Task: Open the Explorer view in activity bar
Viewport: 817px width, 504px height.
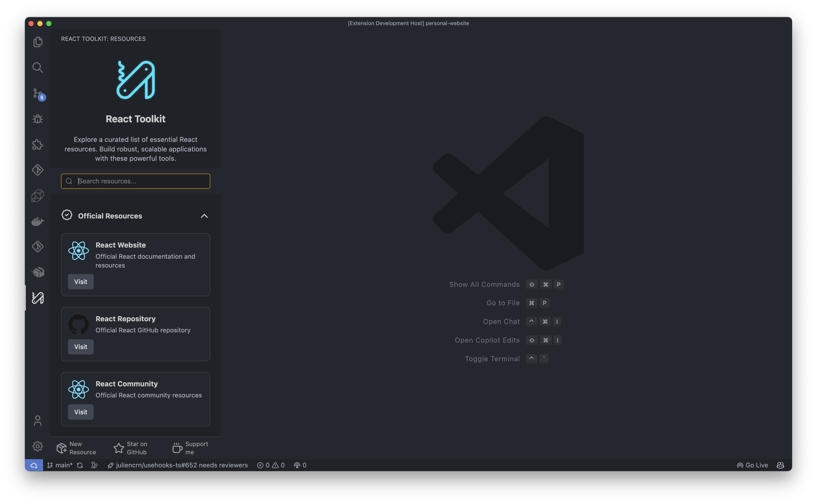Action: (38, 42)
